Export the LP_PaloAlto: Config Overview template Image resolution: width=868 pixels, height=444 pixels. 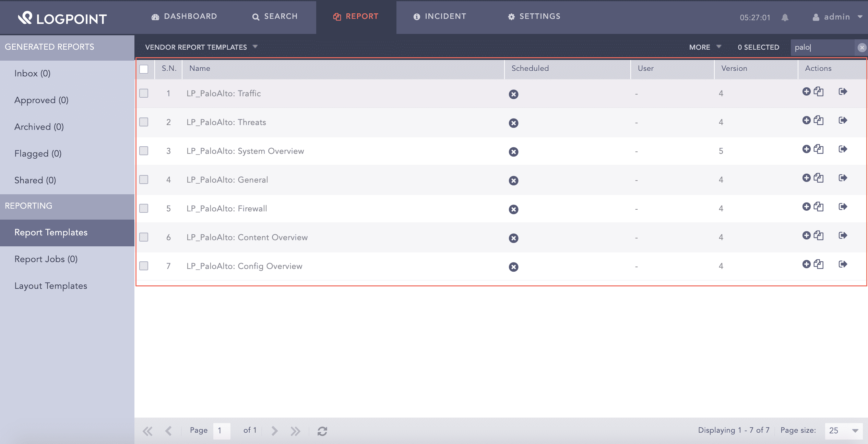[x=843, y=264]
